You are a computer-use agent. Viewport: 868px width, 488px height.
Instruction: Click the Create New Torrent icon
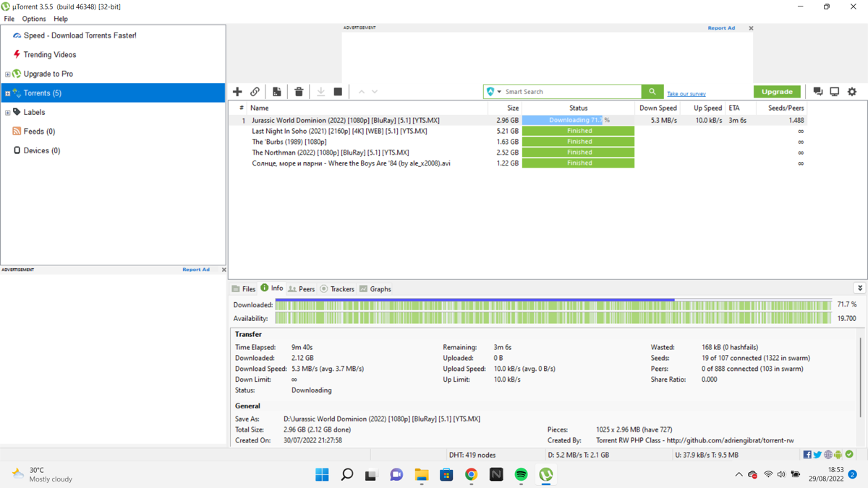[x=276, y=92]
